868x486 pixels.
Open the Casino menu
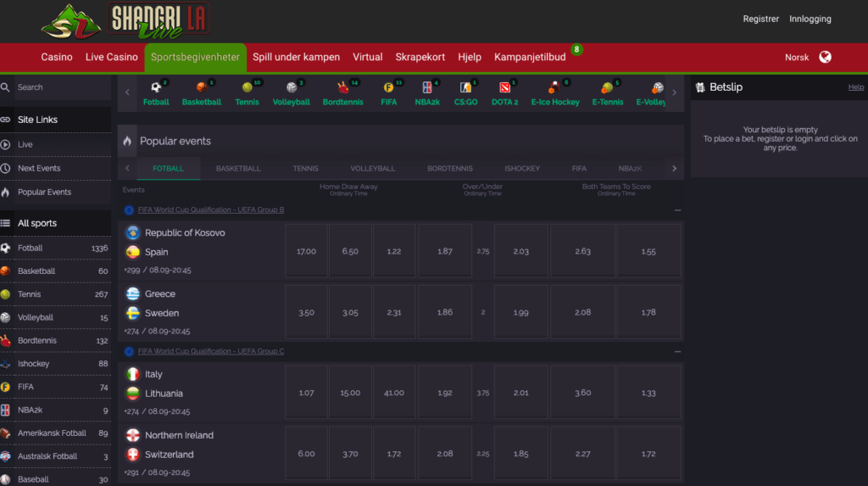point(57,57)
